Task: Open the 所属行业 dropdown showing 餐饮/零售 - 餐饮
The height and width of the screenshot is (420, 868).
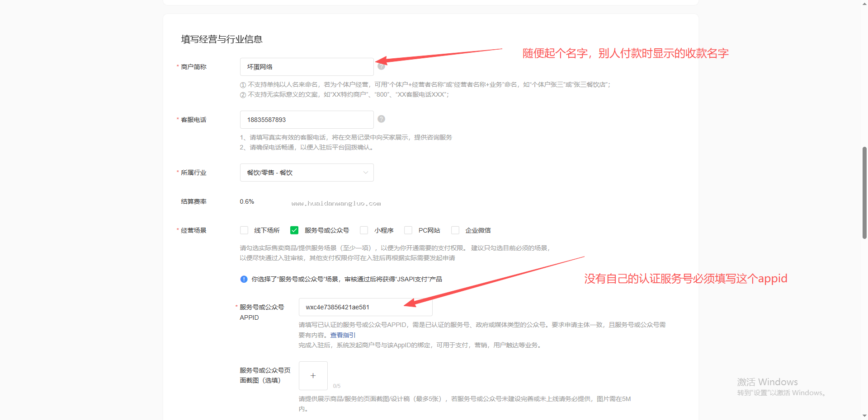Action: click(307, 173)
